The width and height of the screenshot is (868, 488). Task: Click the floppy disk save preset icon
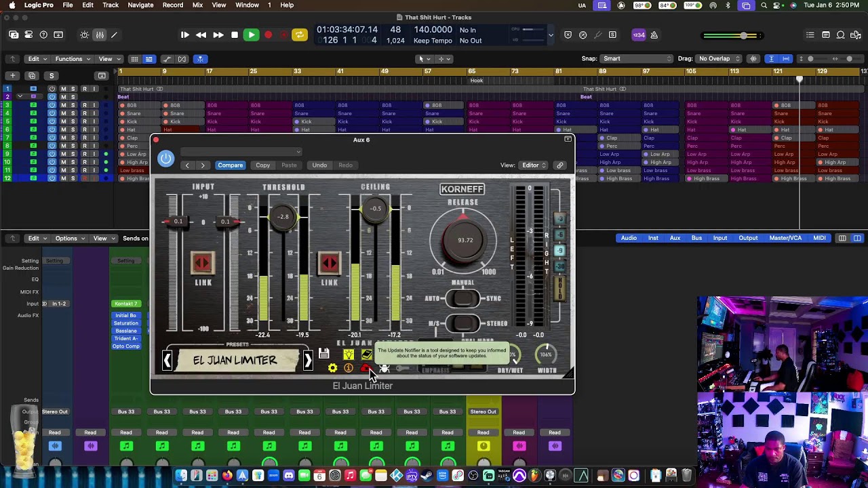point(323,354)
